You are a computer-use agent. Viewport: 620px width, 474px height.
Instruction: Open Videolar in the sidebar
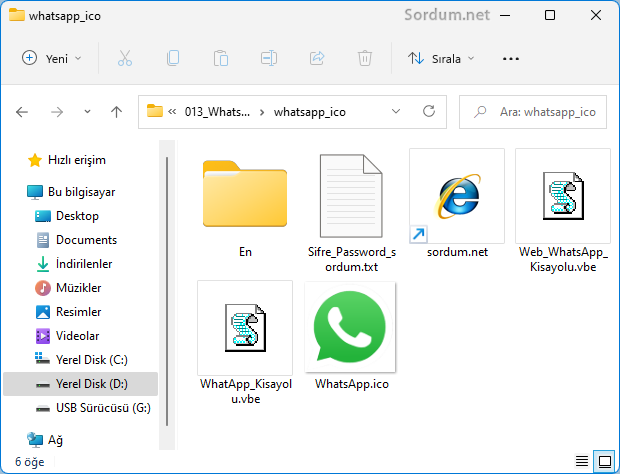coord(78,336)
